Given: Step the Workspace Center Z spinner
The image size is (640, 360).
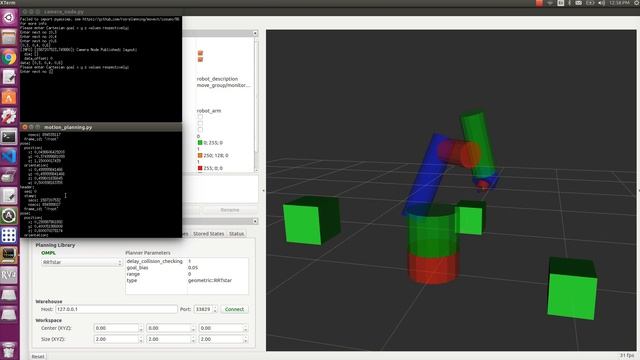Looking at the screenshot, I should pos(245,328).
